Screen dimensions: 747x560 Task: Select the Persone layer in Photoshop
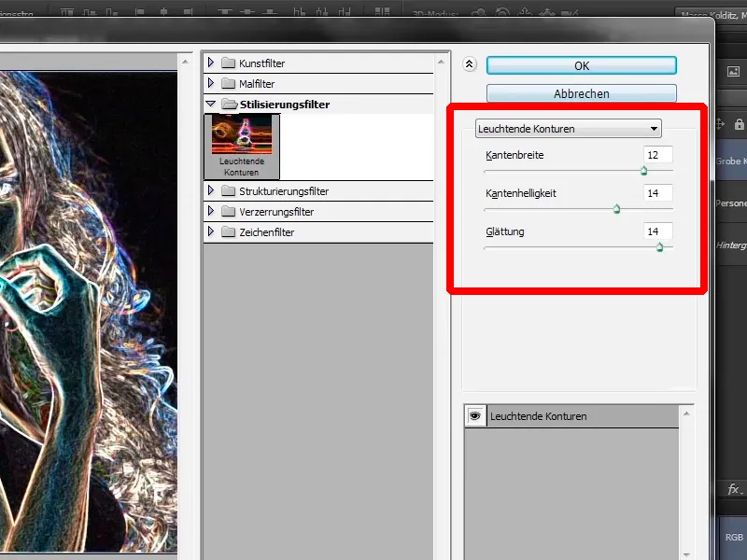tap(731, 203)
